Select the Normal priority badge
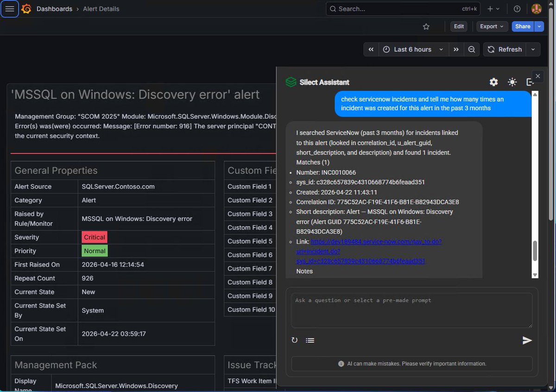Viewport: 556px width, 392px height. [x=95, y=251]
